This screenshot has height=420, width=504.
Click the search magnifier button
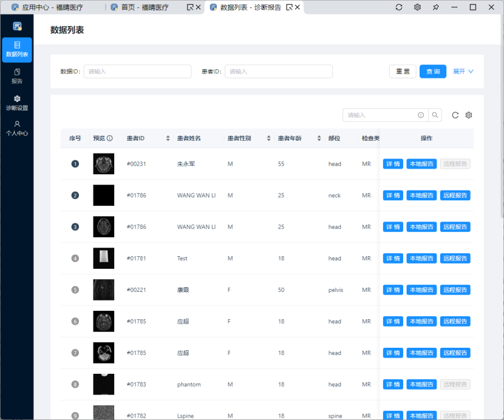436,115
